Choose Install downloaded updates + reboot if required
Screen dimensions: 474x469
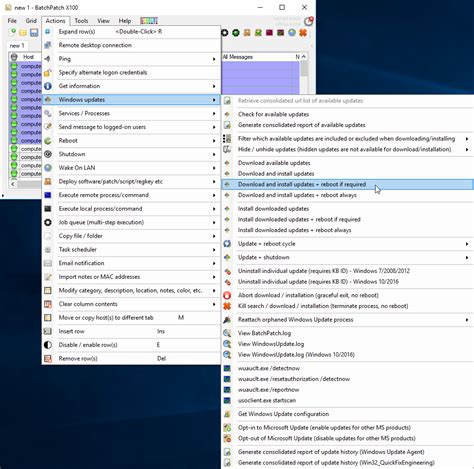coord(299,219)
